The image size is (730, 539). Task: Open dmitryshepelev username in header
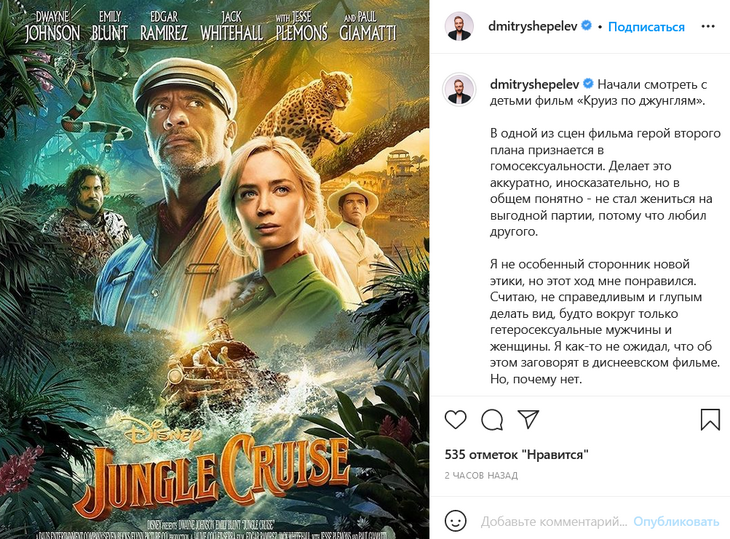pos(533,26)
